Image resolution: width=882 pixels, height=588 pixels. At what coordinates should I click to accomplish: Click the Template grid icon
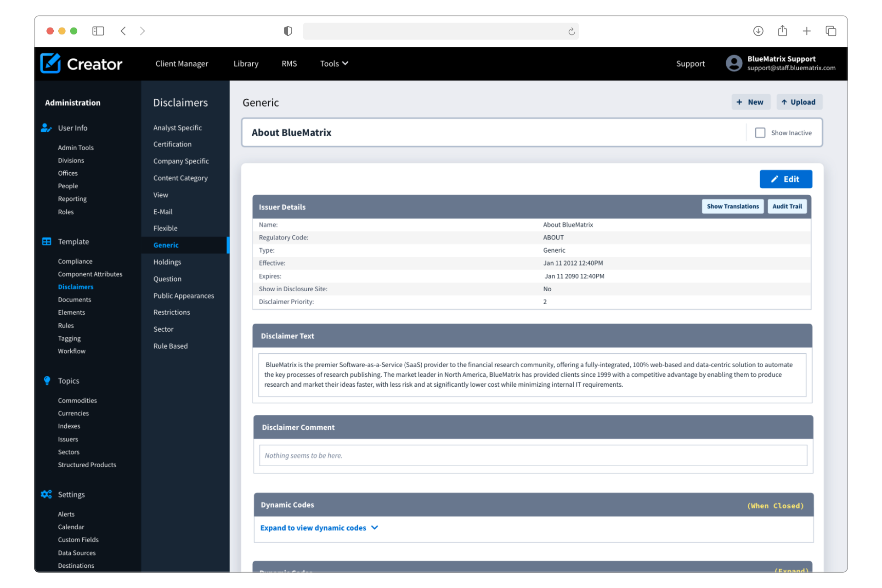click(46, 241)
